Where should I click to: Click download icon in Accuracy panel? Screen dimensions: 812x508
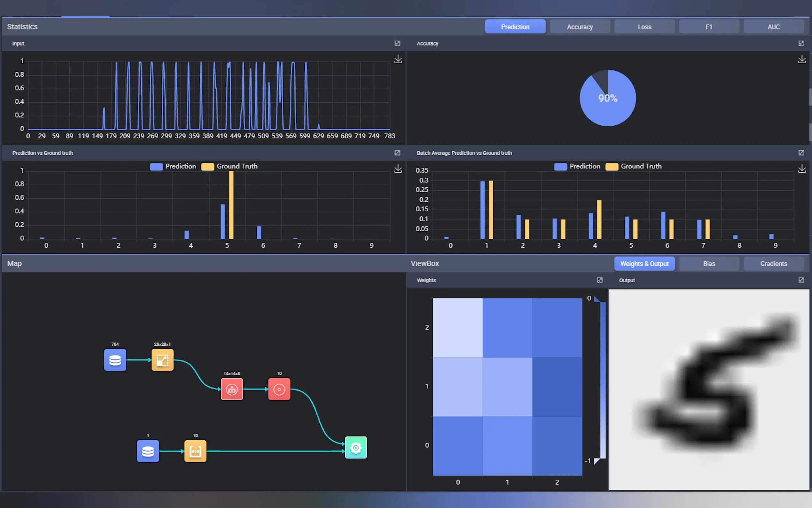click(x=801, y=59)
